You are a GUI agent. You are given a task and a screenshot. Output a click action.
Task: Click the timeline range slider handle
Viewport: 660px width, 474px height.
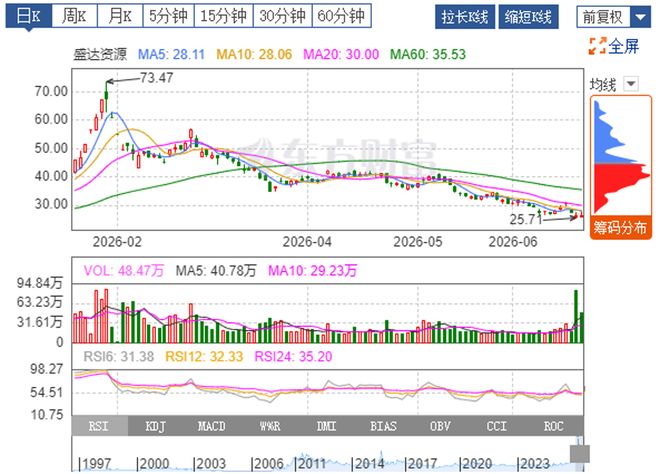tap(580, 454)
